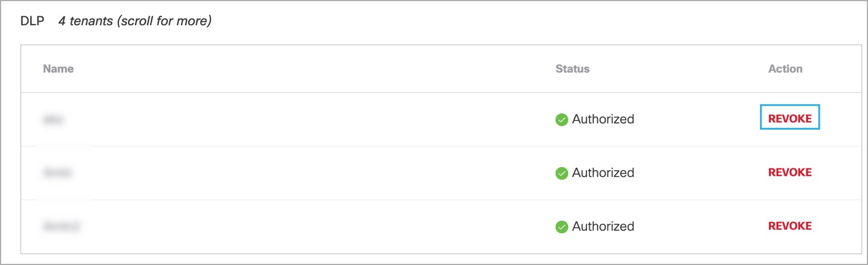The image size is (868, 265).
Task: Click the '4 tenants (scroll for more)' label
Action: pos(135,23)
